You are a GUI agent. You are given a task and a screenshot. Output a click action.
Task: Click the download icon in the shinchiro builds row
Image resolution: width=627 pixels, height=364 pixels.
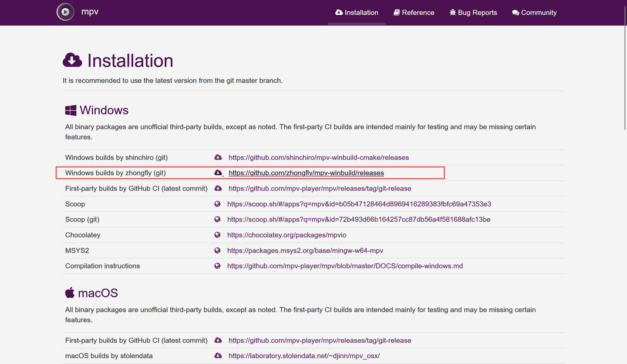coord(218,157)
